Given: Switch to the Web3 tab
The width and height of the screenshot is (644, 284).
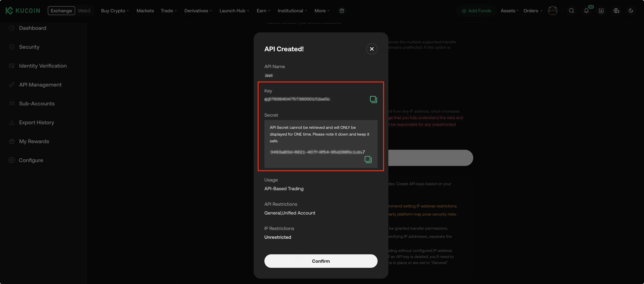Looking at the screenshot, I should (84, 10).
